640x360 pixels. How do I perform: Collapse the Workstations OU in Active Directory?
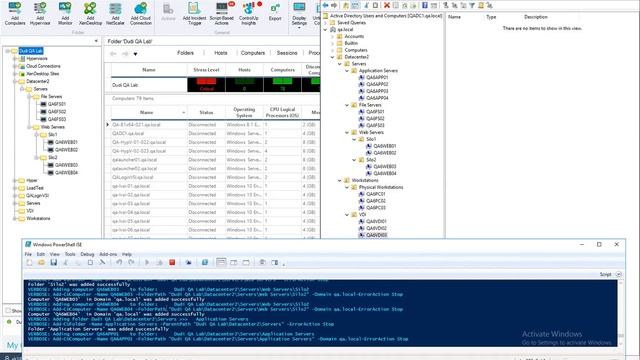pyautogui.click(x=340, y=180)
